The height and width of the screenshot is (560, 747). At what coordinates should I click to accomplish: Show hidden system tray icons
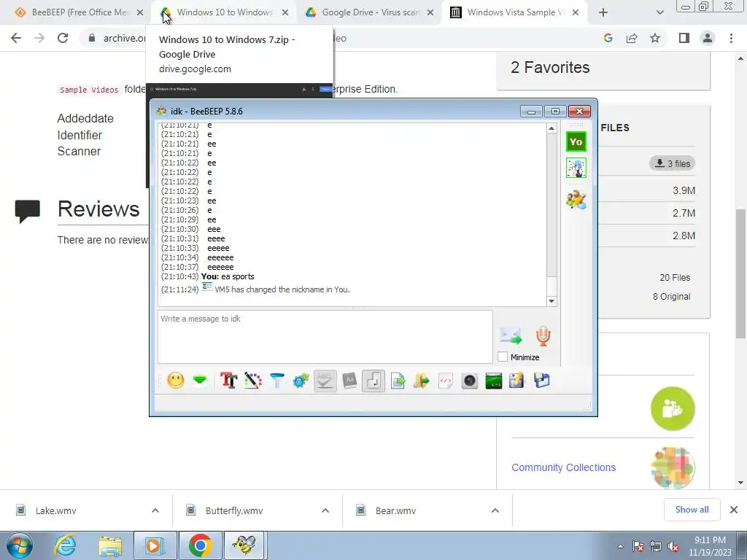coord(620,547)
